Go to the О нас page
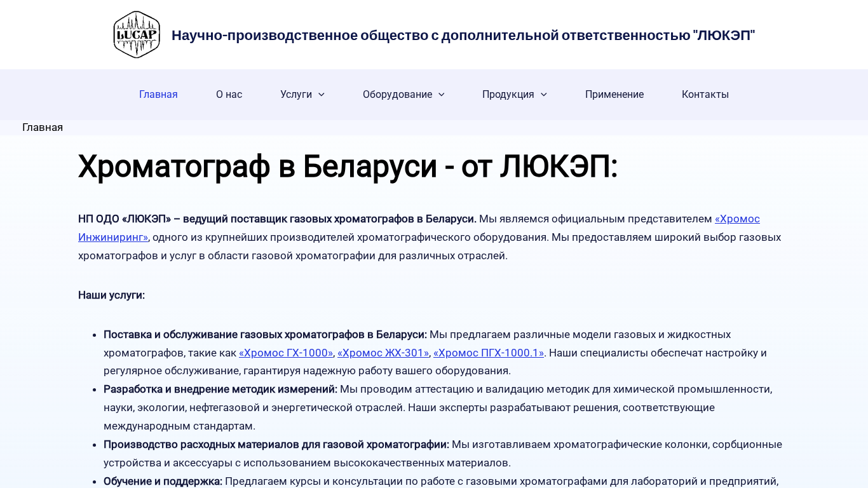868x488 pixels. pos(229,94)
